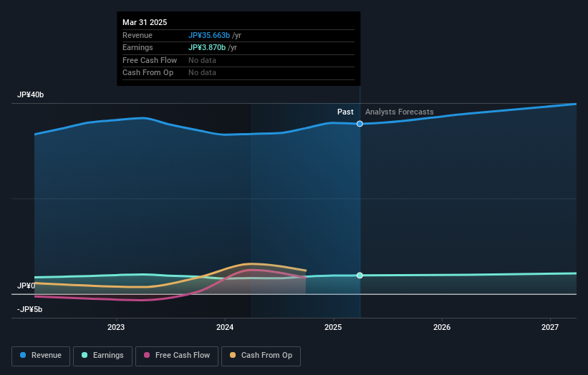Click the JP¥3.870b earnings value
The image size is (588, 375).
click(x=207, y=47)
